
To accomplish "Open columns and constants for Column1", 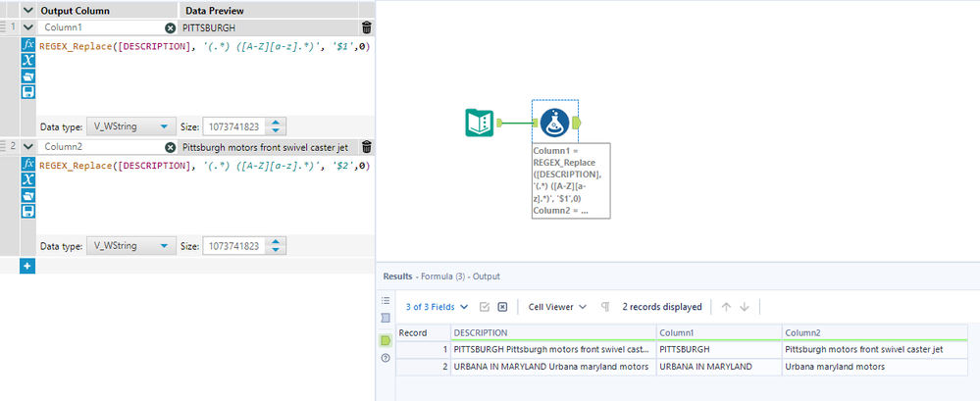I will [28, 61].
